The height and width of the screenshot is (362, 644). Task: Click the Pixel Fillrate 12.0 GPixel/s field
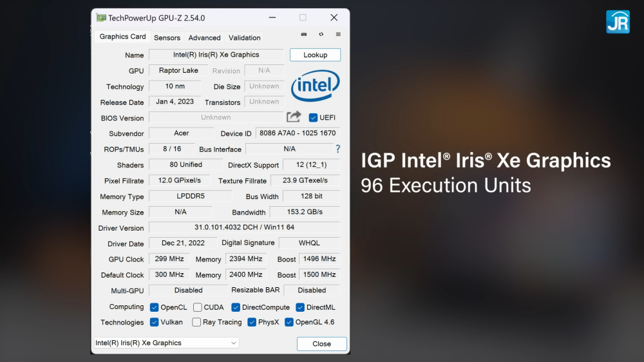coord(180,180)
